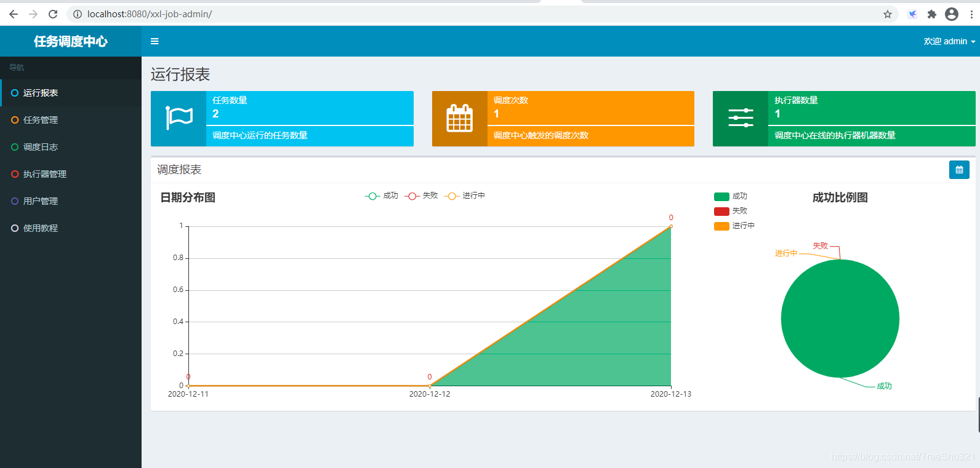Open the browser extensions puzzle icon
980x468 pixels.
[x=932, y=14]
